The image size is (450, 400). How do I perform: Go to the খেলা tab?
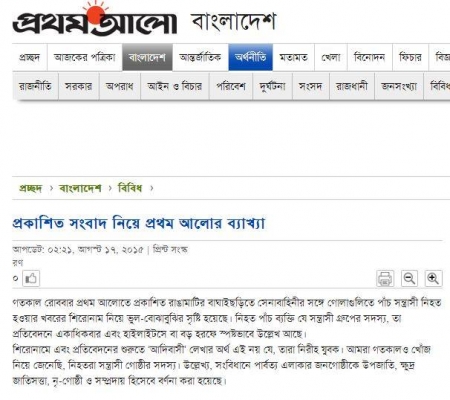(331, 57)
